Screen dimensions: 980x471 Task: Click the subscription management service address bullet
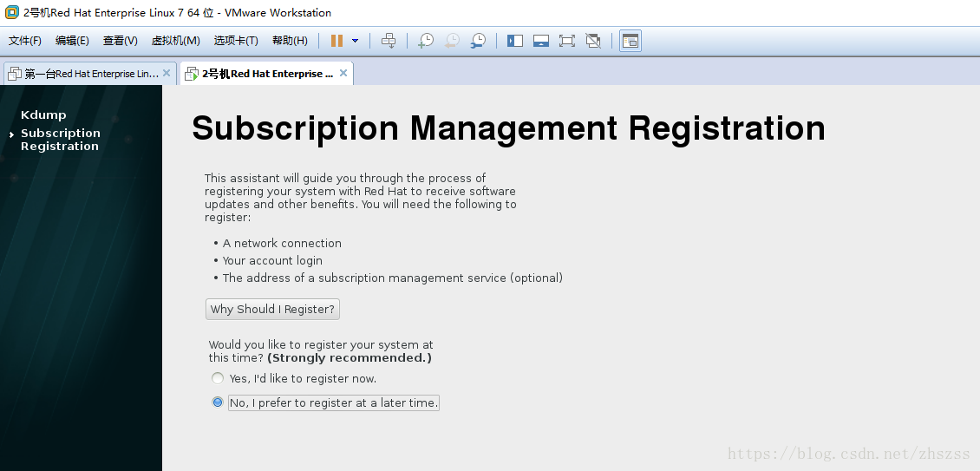pyautogui.click(x=393, y=278)
